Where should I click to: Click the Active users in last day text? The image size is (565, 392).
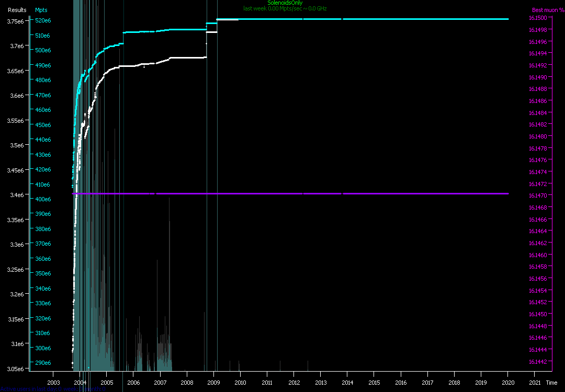pos(52,389)
